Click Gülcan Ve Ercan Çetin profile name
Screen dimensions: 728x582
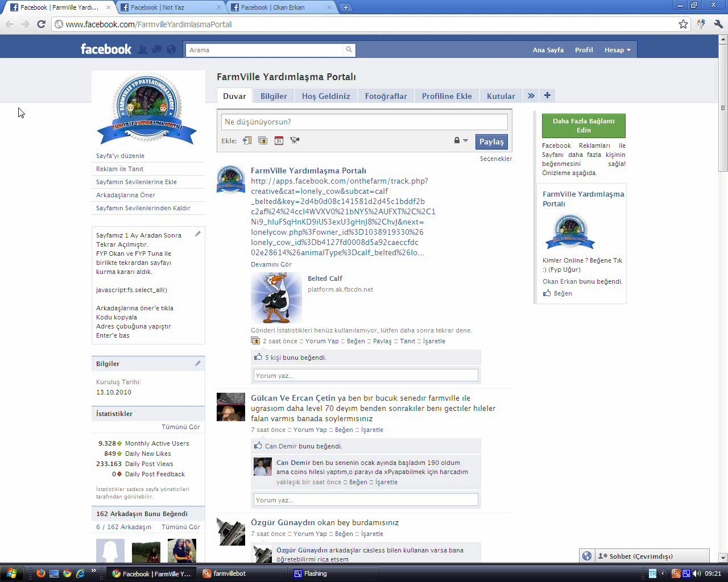click(293, 398)
